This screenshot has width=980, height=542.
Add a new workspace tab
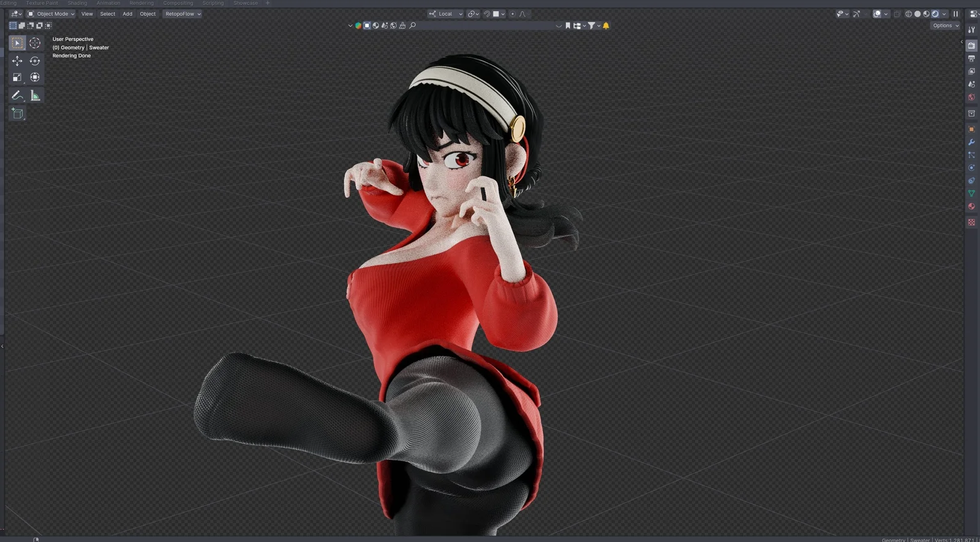[x=267, y=3]
